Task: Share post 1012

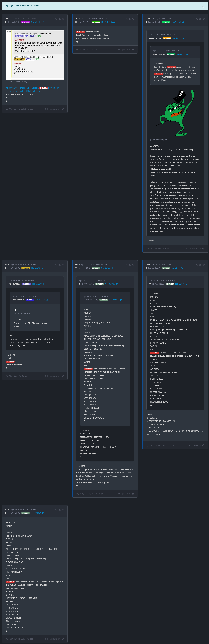Action: [x=126, y=265]
